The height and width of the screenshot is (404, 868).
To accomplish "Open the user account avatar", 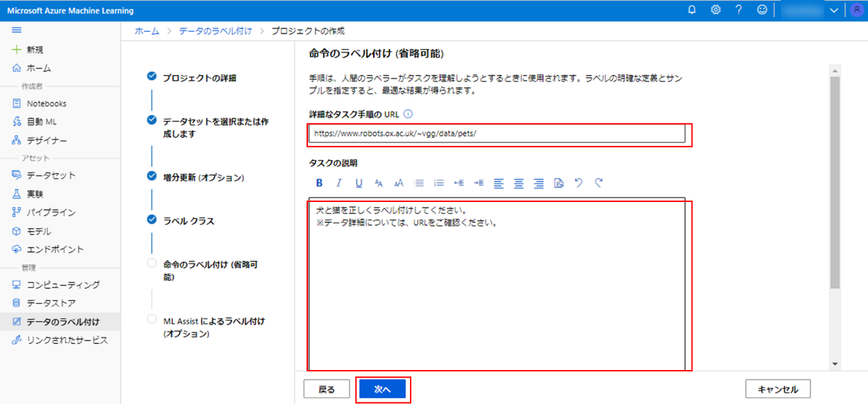I will point(855,10).
